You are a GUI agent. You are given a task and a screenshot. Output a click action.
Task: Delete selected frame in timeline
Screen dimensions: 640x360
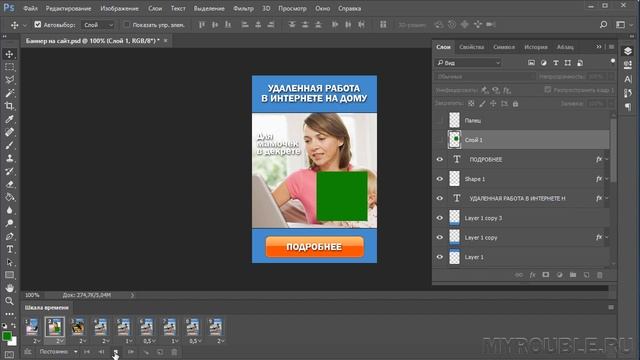174,352
